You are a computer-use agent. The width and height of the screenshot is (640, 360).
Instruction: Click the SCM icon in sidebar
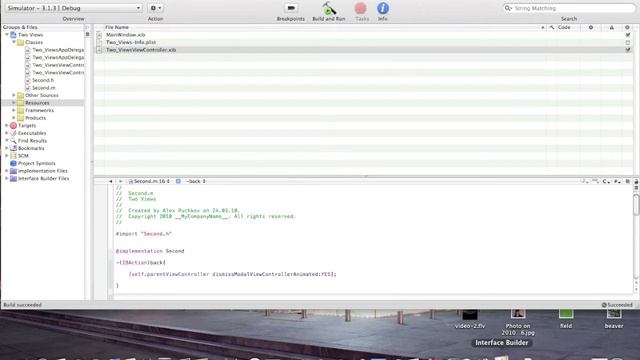coord(13,156)
